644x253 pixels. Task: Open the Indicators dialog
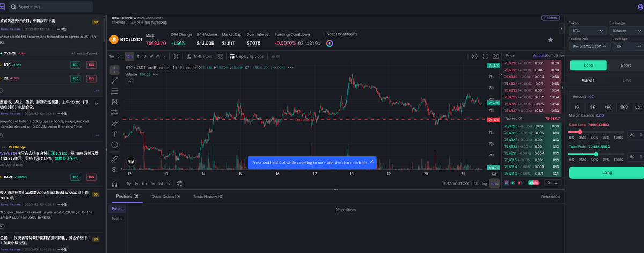point(200,56)
